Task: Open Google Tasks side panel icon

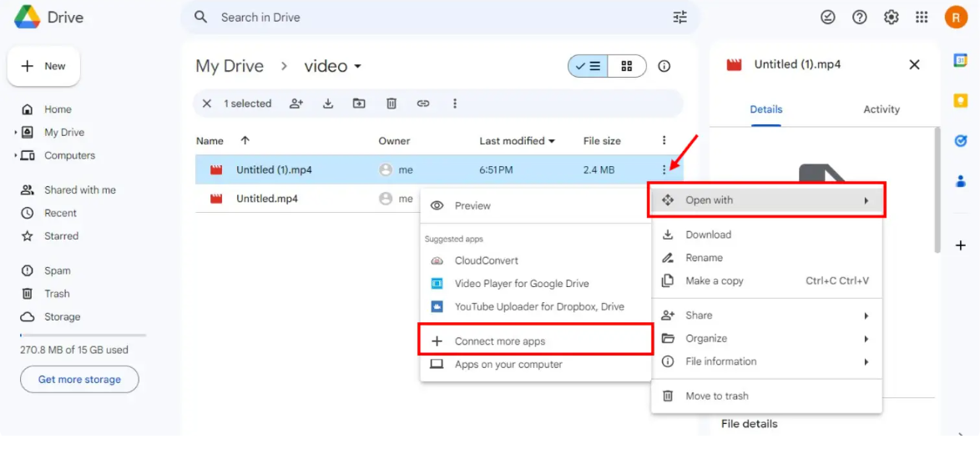Action: click(961, 141)
